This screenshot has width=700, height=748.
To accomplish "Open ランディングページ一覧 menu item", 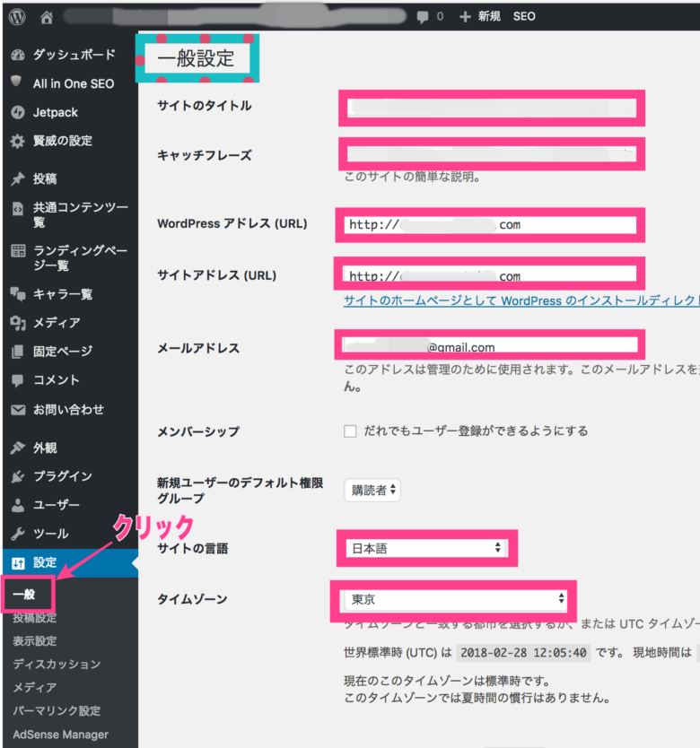I will pyautogui.click(x=80, y=257).
